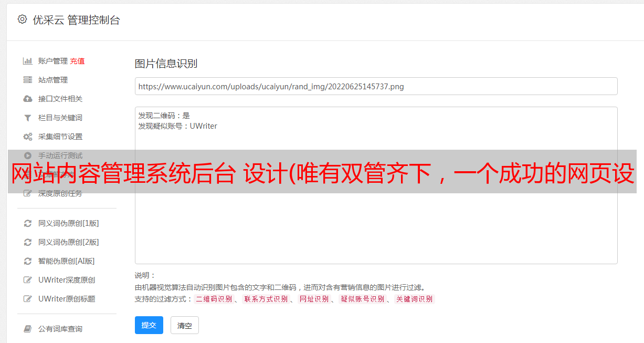Screen dimensions: 644x343
Task: Click the 清空 clear button
Action: [185, 326]
